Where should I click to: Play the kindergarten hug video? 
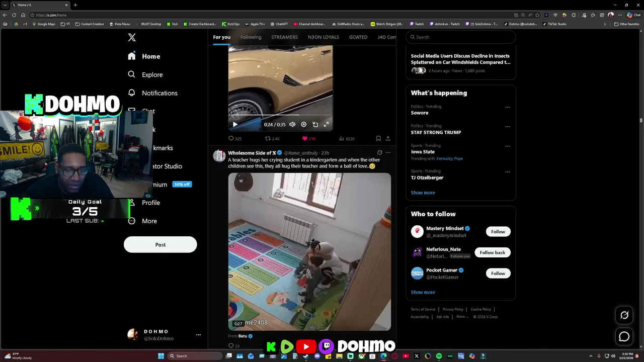tap(309, 251)
